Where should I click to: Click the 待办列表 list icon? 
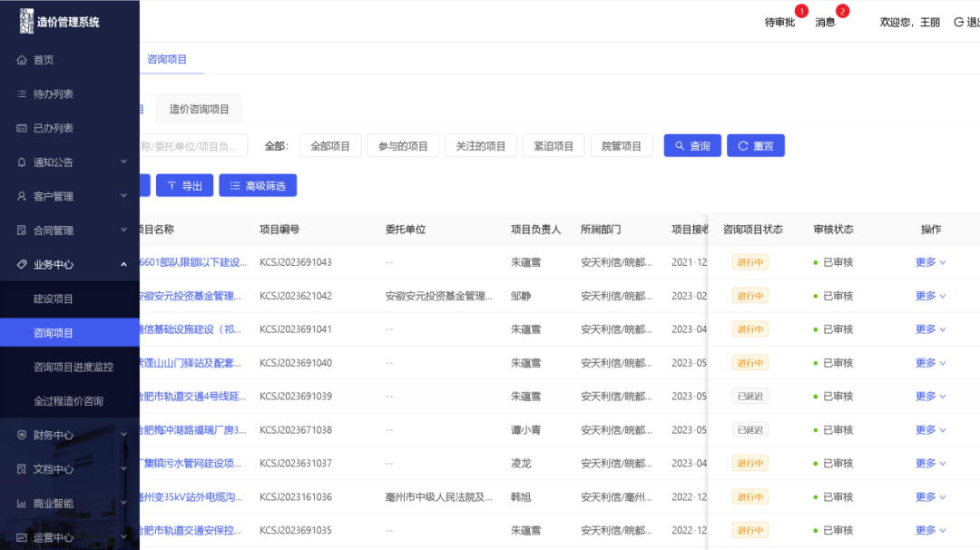[22, 94]
